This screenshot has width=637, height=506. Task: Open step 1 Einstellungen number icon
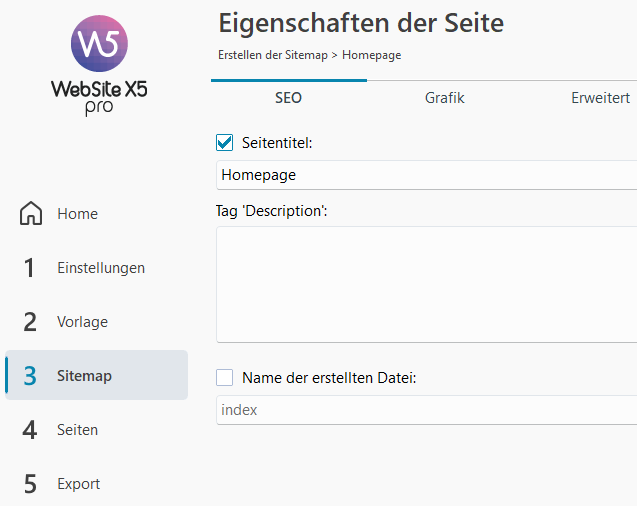click(x=30, y=268)
